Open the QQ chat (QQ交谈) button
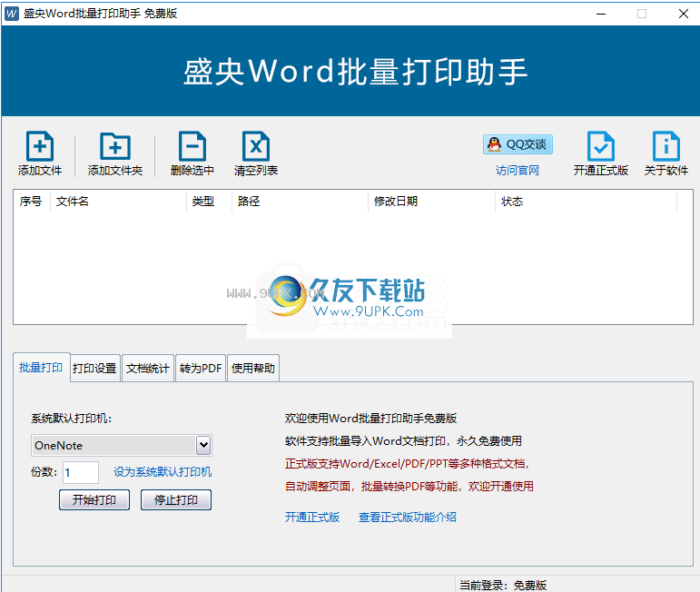700x592 pixels. click(x=518, y=144)
